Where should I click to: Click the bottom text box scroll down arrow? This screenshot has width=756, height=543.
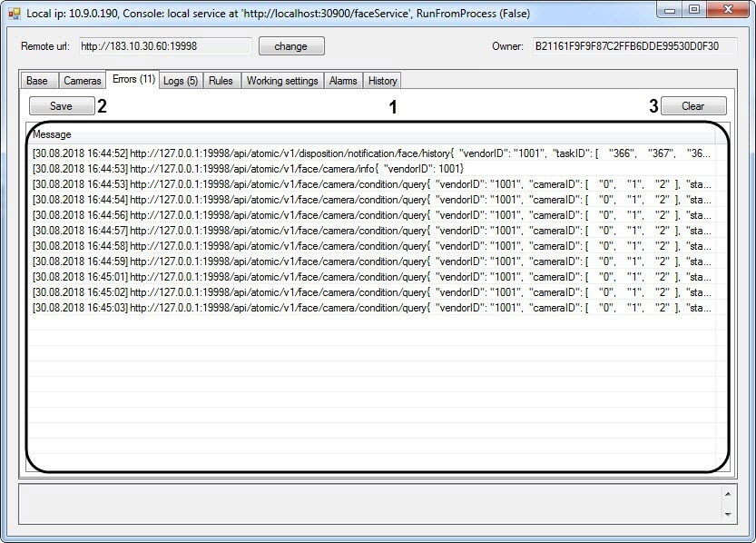click(x=728, y=515)
